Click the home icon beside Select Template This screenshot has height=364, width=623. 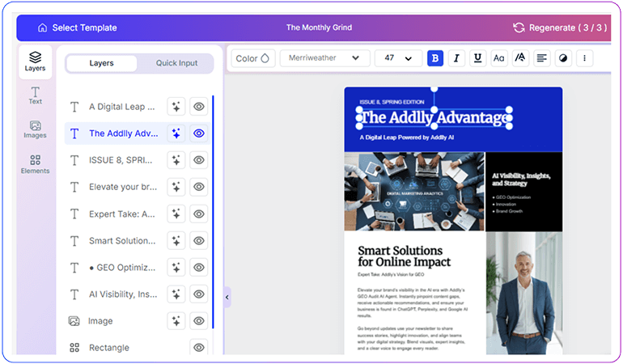pos(42,28)
